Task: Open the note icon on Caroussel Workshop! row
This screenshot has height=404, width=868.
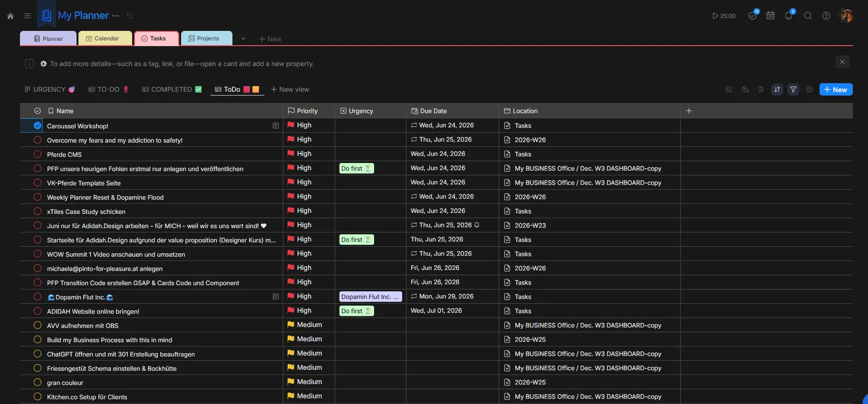Action: (x=276, y=125)
